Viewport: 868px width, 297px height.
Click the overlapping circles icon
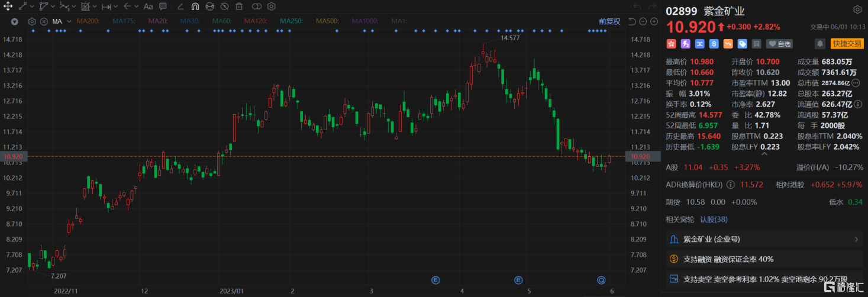pos(256,7)
